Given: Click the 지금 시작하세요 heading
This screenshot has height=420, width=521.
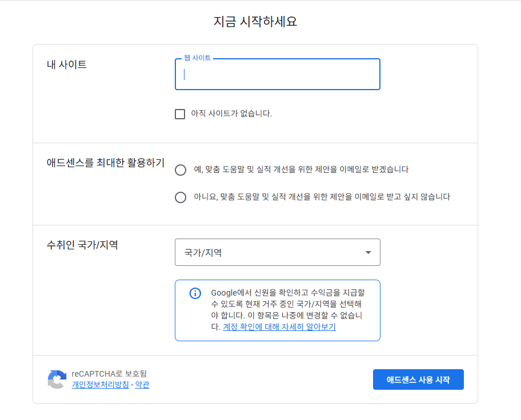Looking at the screenshot, I should [255, 21].
